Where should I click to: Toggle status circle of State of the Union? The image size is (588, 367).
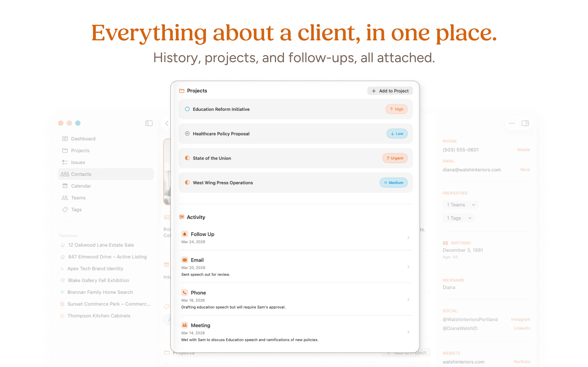[187, 158]
